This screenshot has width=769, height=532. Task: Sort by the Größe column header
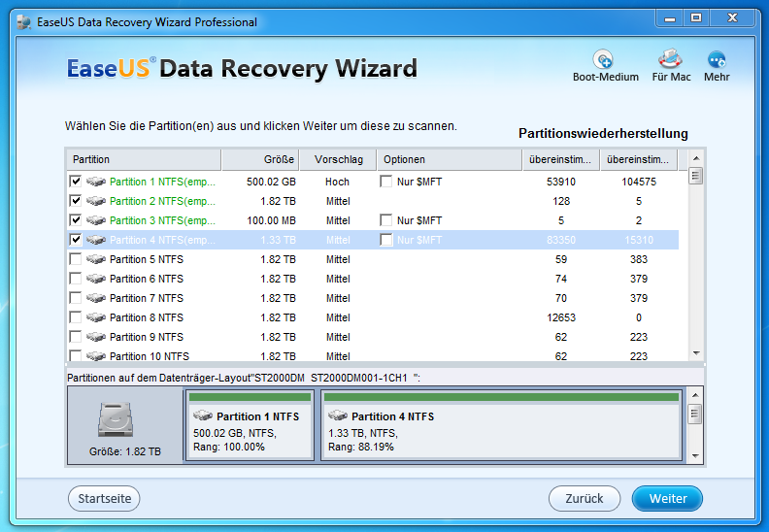pyautogui.click(x=260, y=159)
